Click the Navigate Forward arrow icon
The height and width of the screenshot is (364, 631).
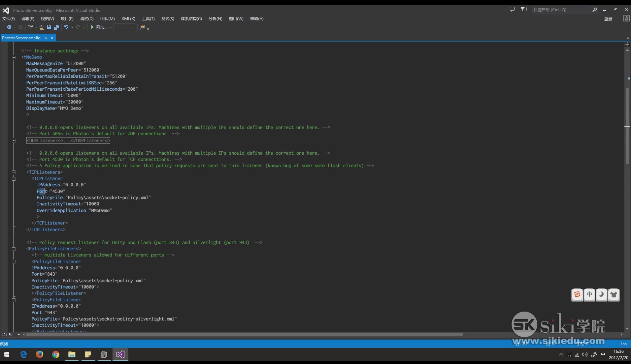20,27
